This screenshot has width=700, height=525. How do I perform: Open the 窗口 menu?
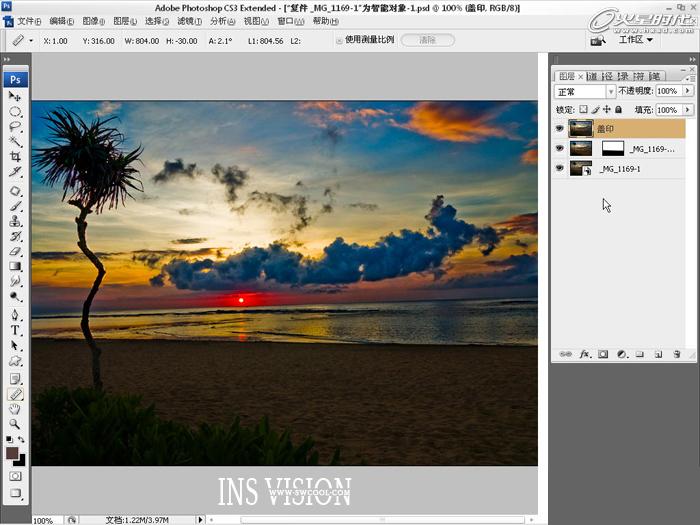tap(291, 21)
